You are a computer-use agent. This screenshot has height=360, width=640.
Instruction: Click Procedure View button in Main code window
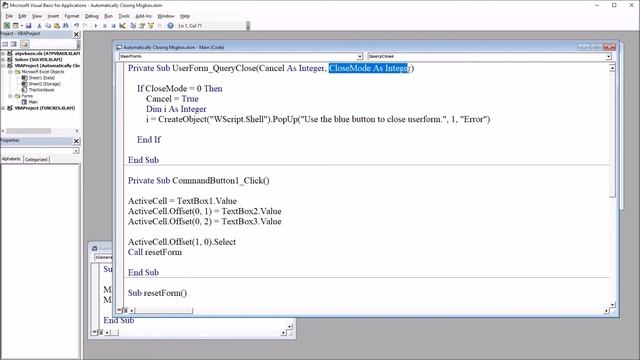(x=119, y=310)
